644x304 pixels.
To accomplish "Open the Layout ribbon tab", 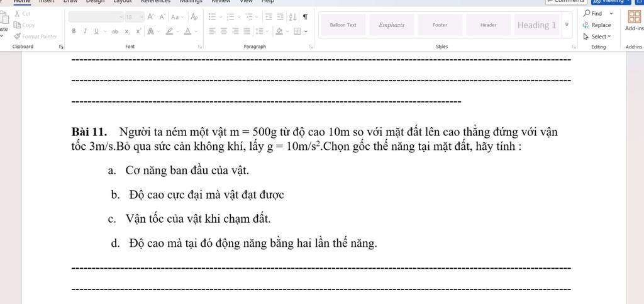I will click(123, 1).
